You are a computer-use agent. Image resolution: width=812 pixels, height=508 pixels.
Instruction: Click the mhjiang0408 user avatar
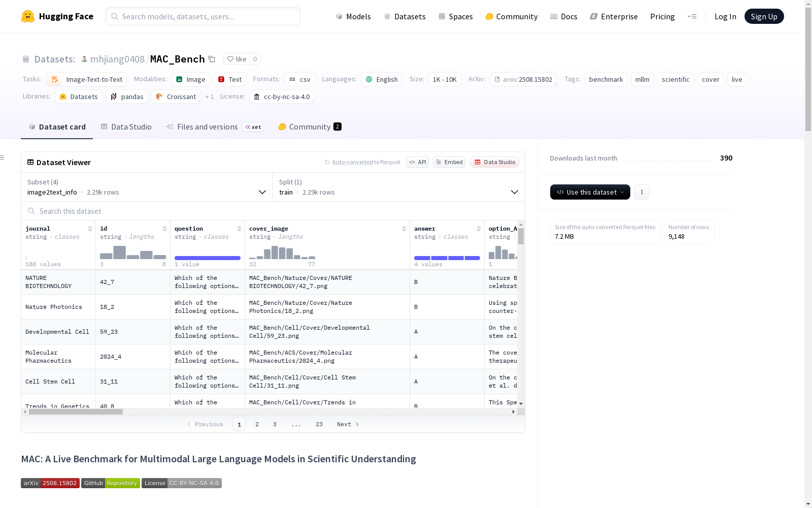tap(84, 59)
